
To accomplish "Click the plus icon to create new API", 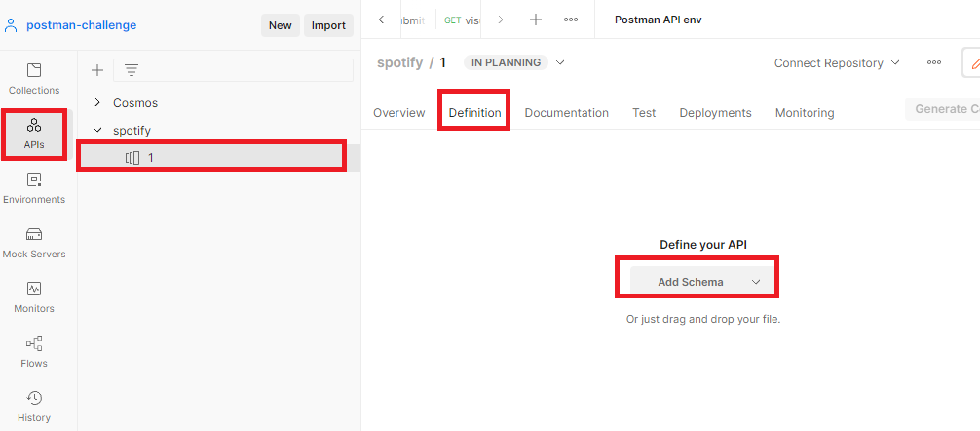I will 96,70.
